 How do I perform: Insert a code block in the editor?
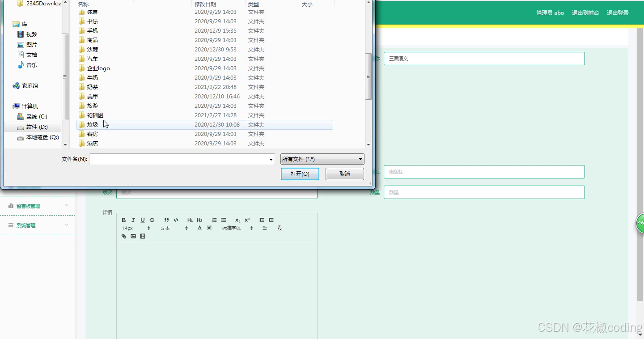pos(176,220)
